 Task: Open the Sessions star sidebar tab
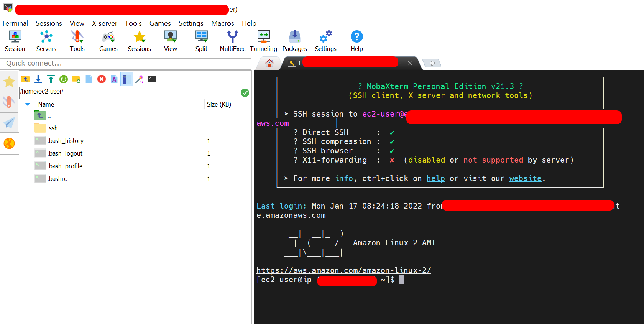(9, 81)
